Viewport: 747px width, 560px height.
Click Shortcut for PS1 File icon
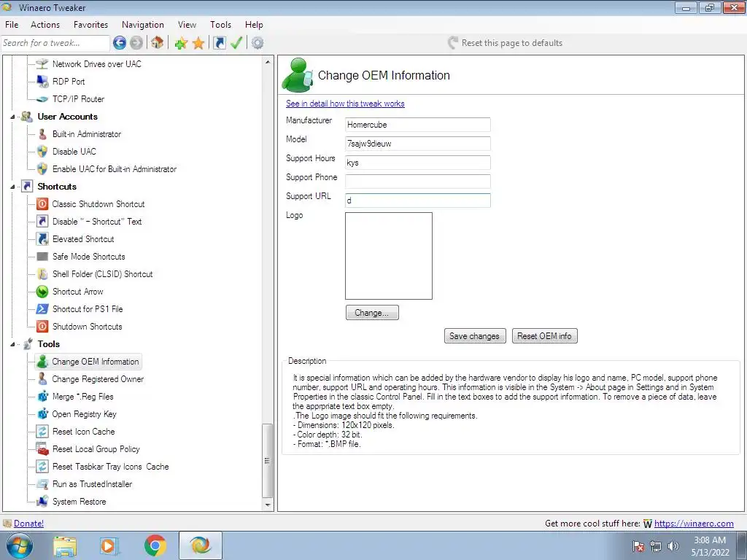(42, 309)
